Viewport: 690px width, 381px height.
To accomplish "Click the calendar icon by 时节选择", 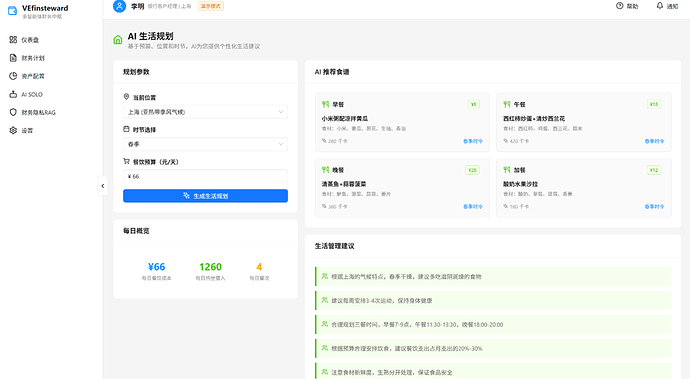I will click(126, 129).
